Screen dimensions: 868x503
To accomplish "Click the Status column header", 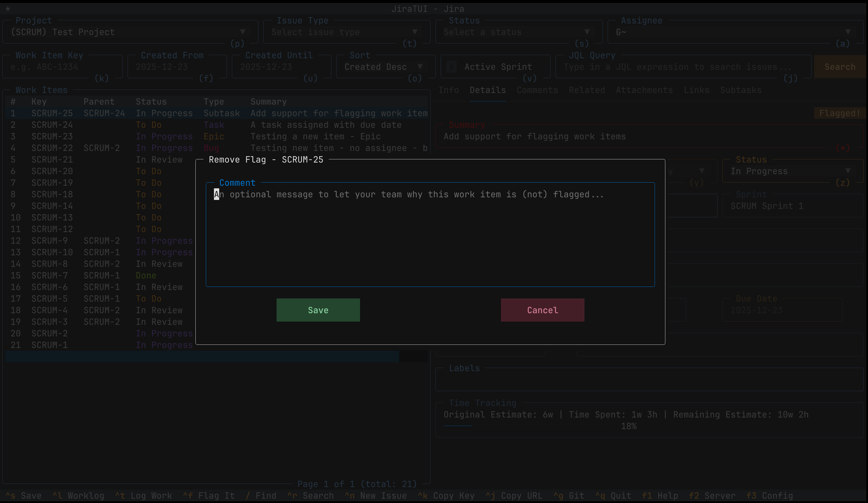I will click(151, 102).
